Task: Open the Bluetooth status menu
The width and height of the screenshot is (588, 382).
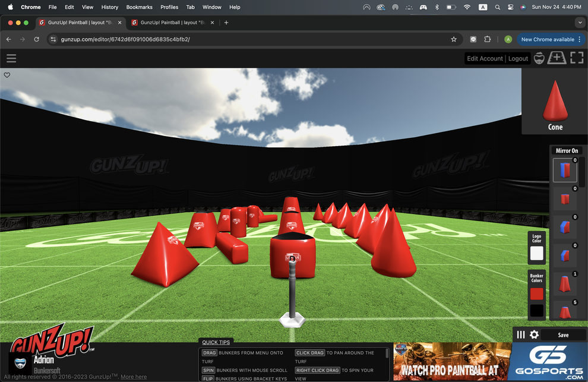Action: [x=437, y=7]
